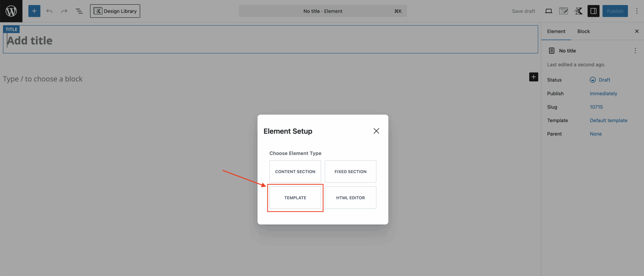Open the Parent selector showing None

[596, 134]
